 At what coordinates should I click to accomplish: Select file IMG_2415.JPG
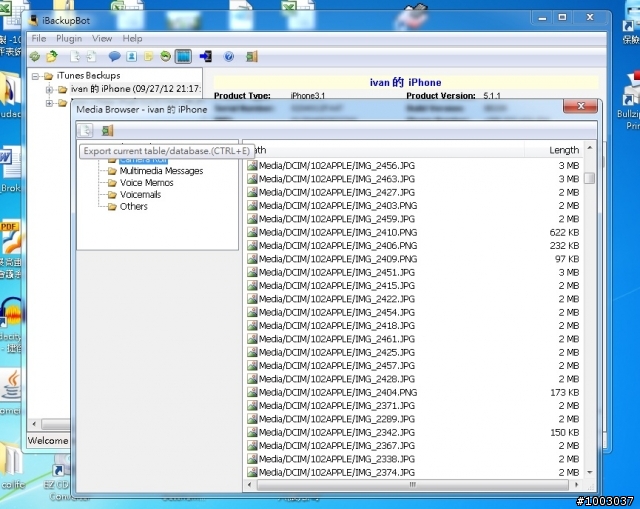[x=337, y=285]
